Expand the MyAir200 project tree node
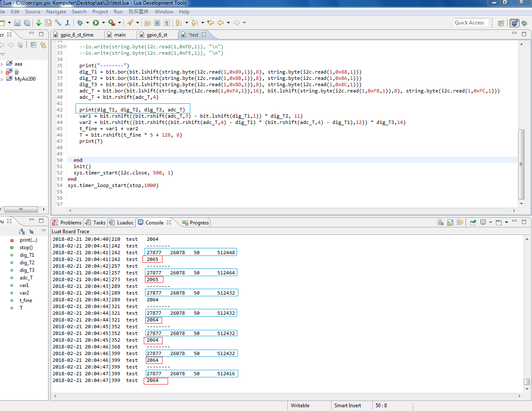The image size is (532, 411). [2, 79]
